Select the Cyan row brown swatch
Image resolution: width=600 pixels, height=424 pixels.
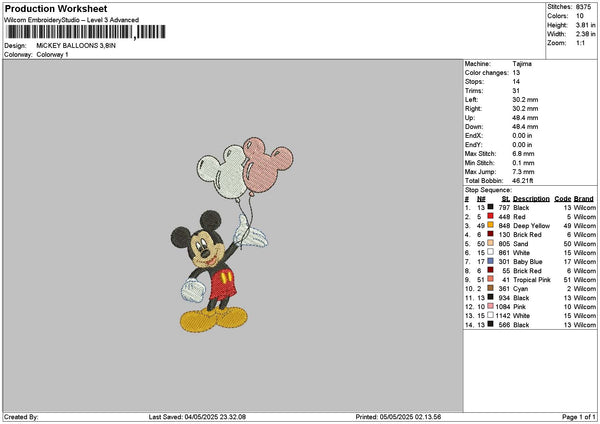tap(490, 288)
